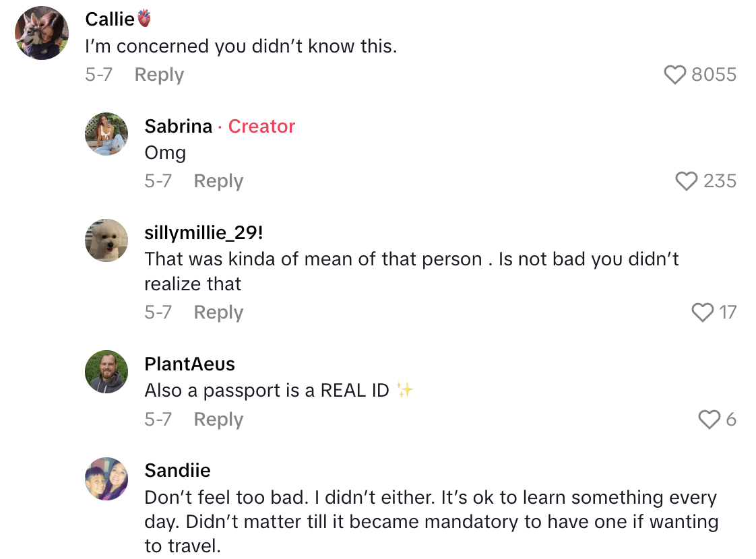
Task: Open PlantAeus's profile photo
Action: (106, 372)
